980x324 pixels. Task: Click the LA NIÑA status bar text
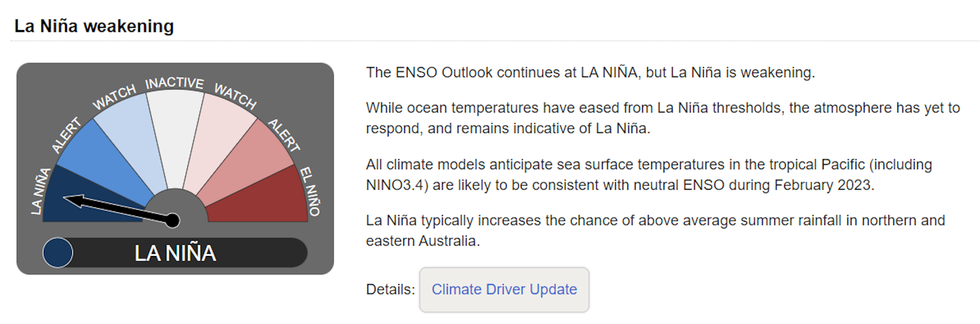(x=175, y=253)
